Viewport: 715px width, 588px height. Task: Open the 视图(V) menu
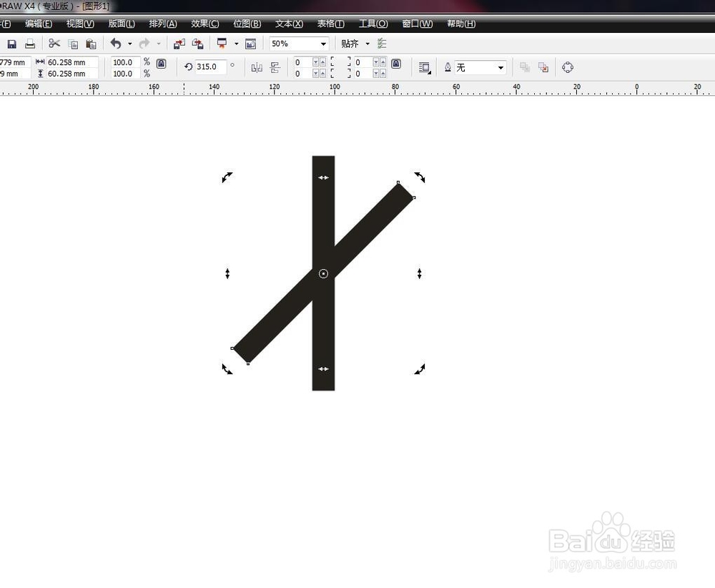(80, 24)
